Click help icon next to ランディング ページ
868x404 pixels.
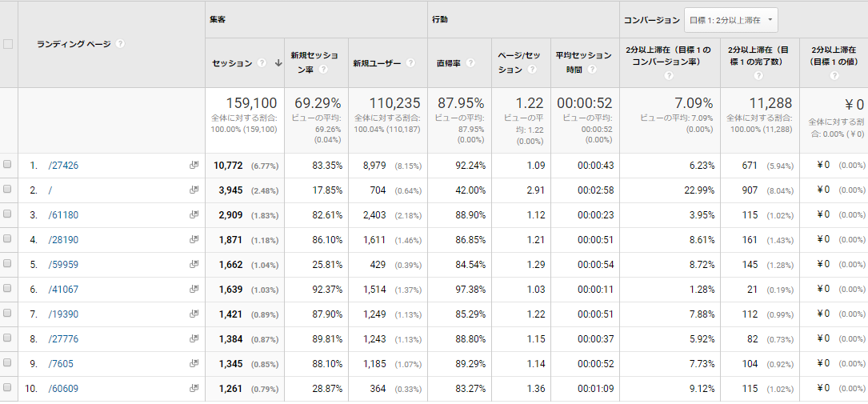click(x=120, y=44)
